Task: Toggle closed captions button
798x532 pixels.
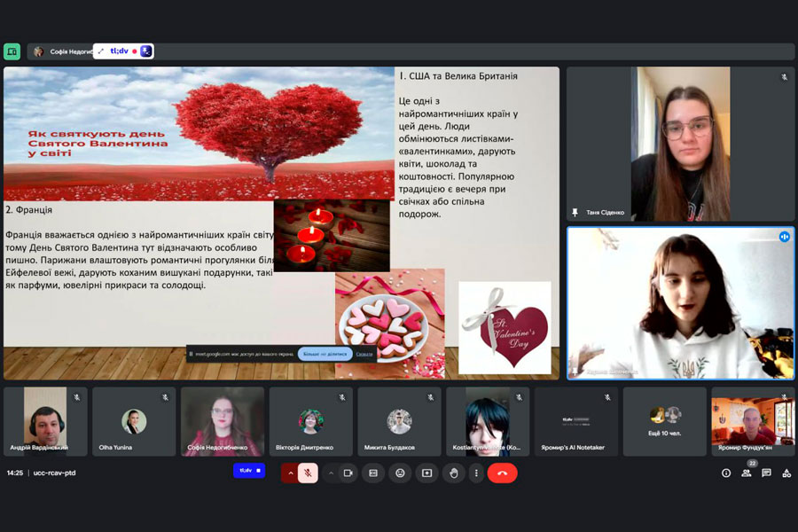Action: 373,473
